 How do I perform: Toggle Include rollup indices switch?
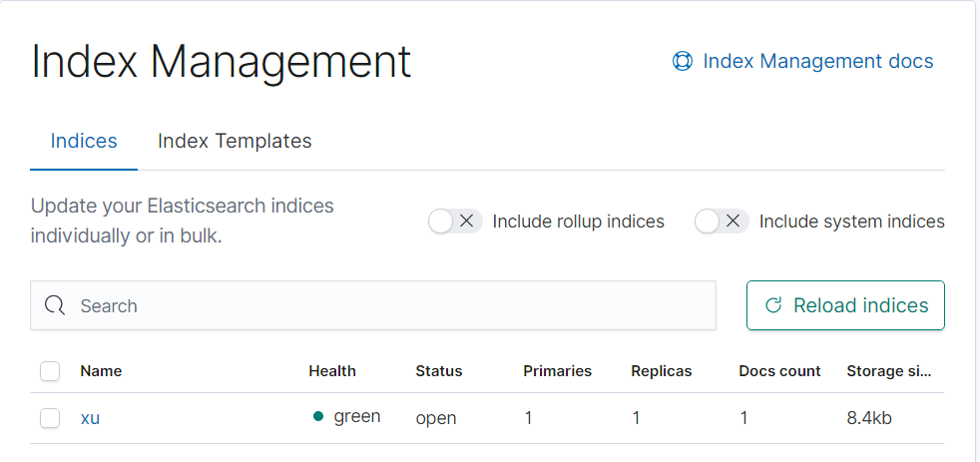455,222
